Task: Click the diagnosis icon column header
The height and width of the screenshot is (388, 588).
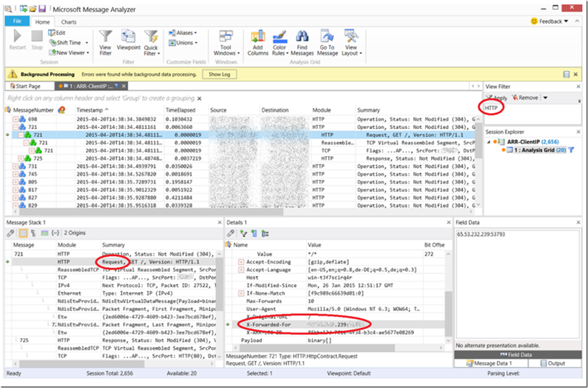Action: tap(61, 110)
